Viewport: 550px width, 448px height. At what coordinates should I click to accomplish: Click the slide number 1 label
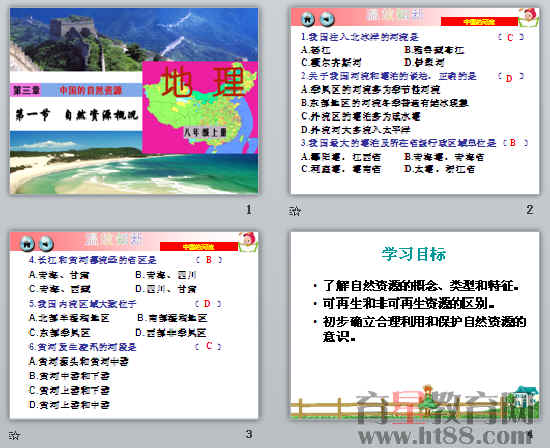[x=249, y=210]
